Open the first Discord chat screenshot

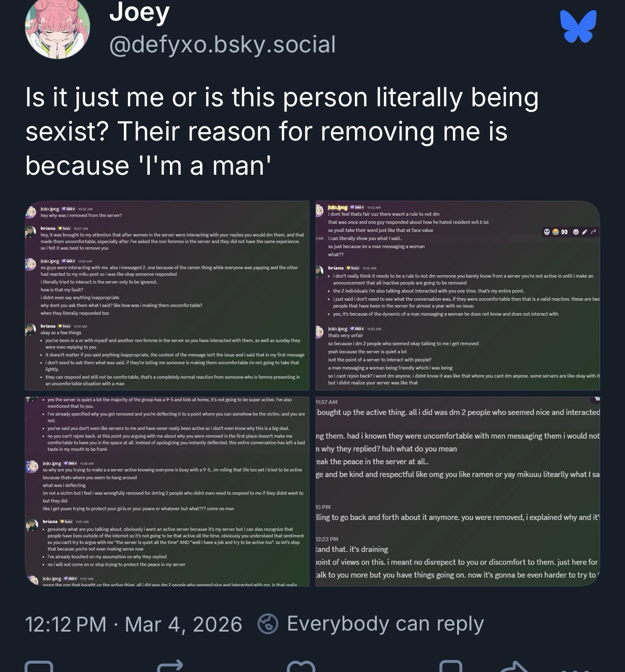click(x=167, y=296)
